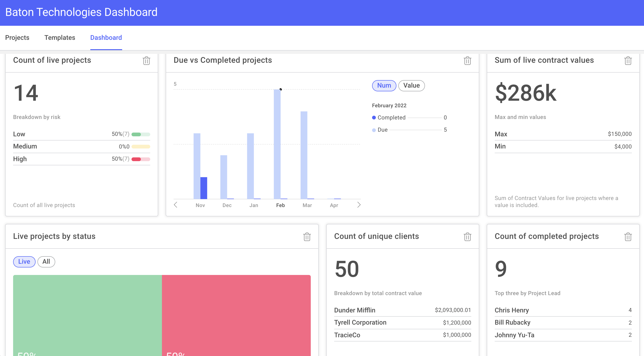
Task: Select the Num toggle on the chart
Action: (384, 85)
